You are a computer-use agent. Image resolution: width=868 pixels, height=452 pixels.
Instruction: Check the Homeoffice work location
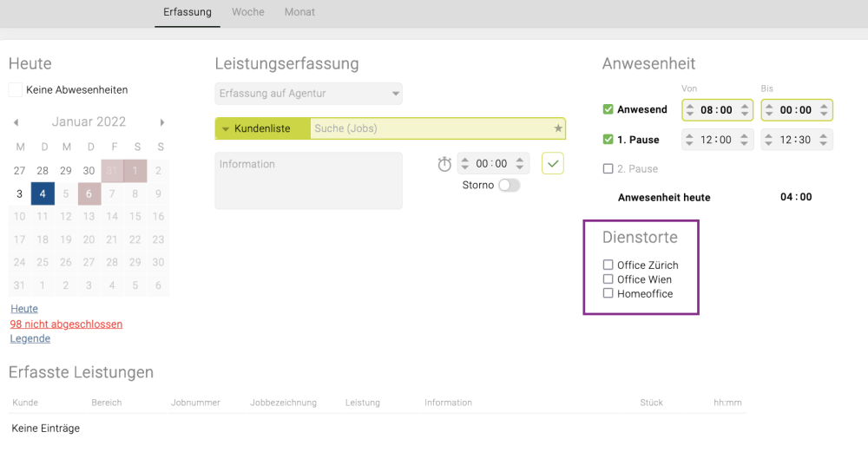tap(608, 293)
